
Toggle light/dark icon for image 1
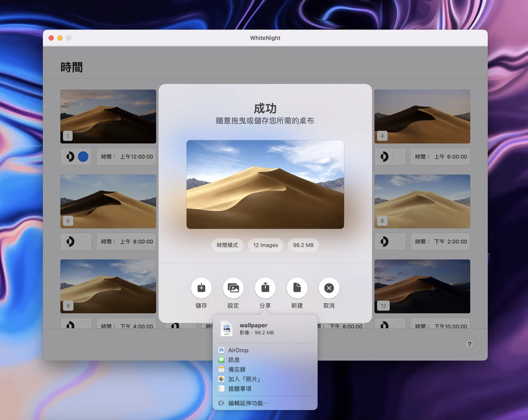tap(70, 157)
